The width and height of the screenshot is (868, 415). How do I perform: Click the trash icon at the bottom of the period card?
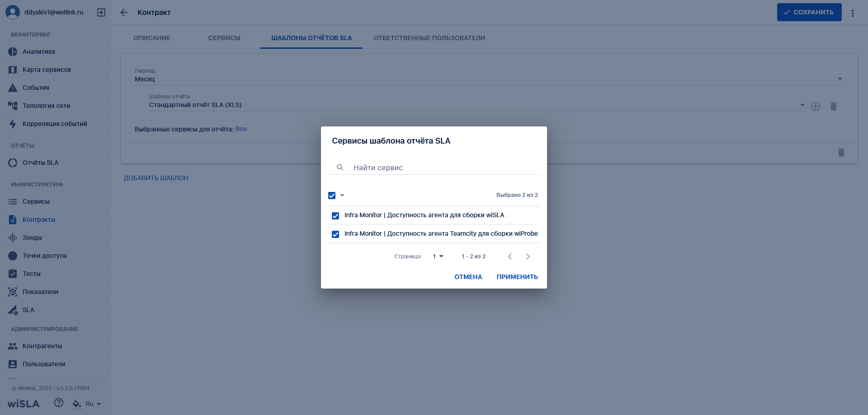[841, 152]
